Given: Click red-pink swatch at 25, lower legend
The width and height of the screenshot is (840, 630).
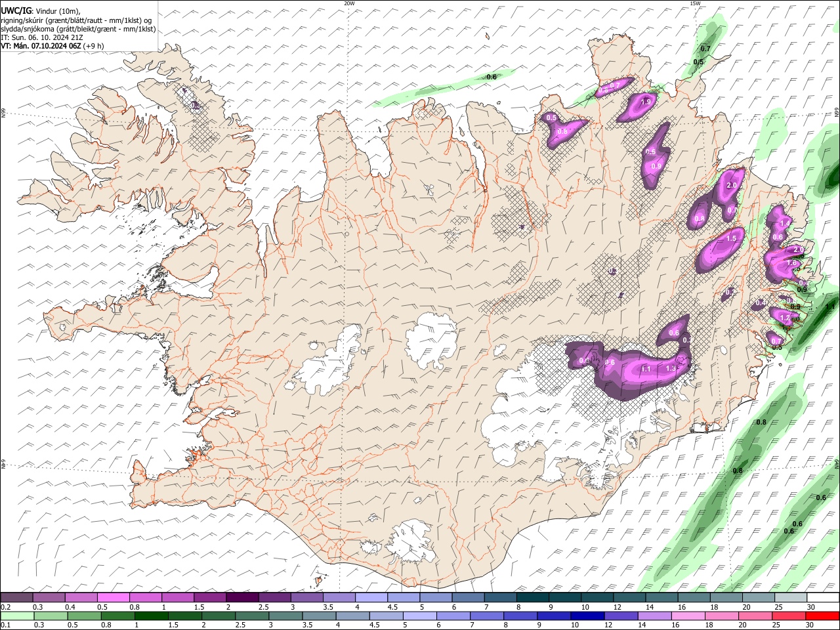Looking at the screenshot, I should click(x=788, y=616).
